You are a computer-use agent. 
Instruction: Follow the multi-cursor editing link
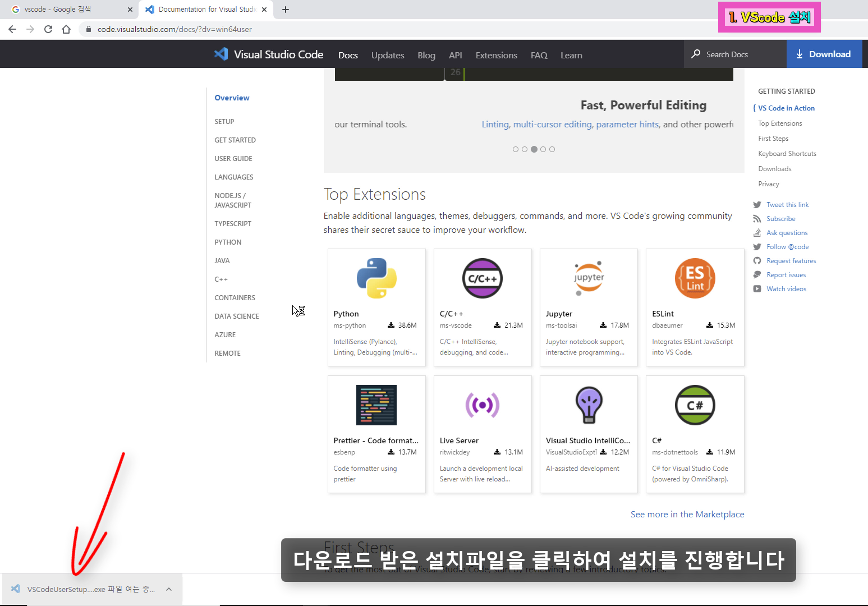[553, 125]
